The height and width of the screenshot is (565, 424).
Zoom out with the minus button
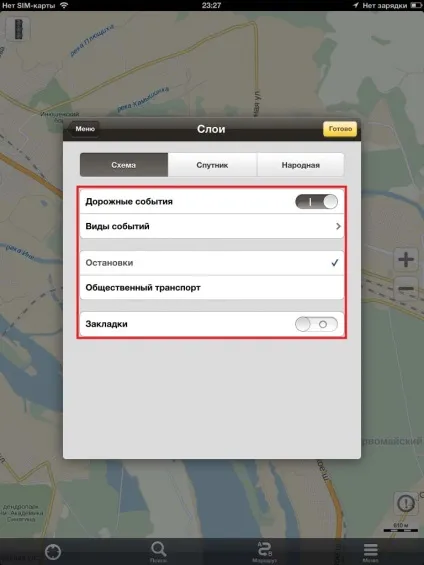[x=406, y=289]
